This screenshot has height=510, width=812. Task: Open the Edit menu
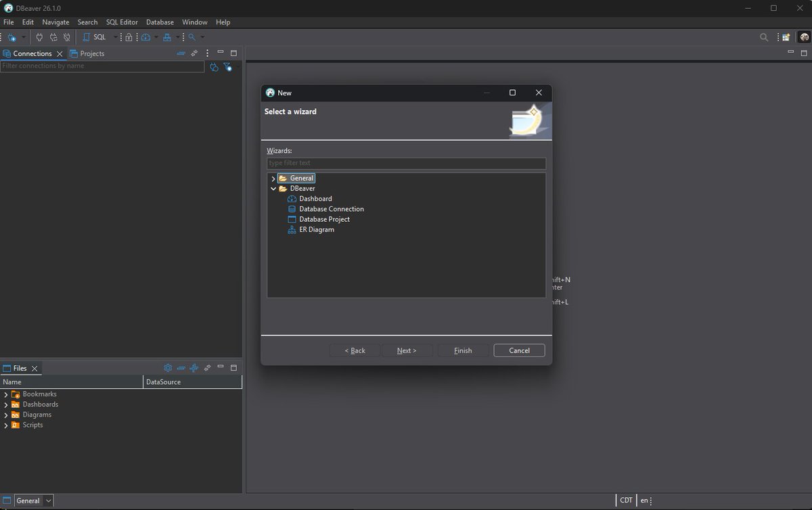point(28,22)
